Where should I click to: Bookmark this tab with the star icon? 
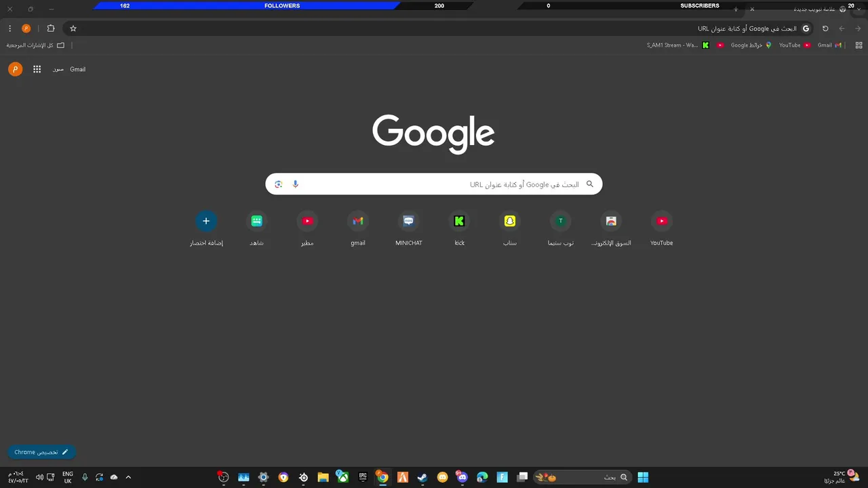pyautogui.click(x=73, y=28)
